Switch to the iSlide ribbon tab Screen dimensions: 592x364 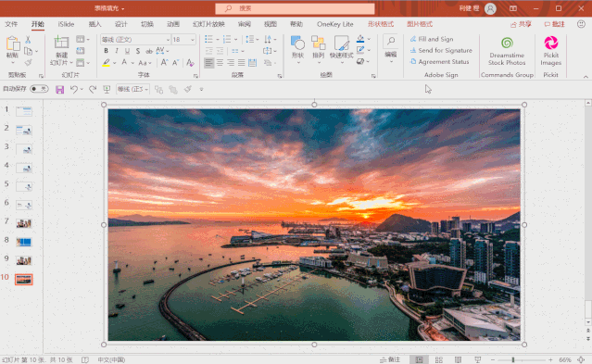click(66, 24)
